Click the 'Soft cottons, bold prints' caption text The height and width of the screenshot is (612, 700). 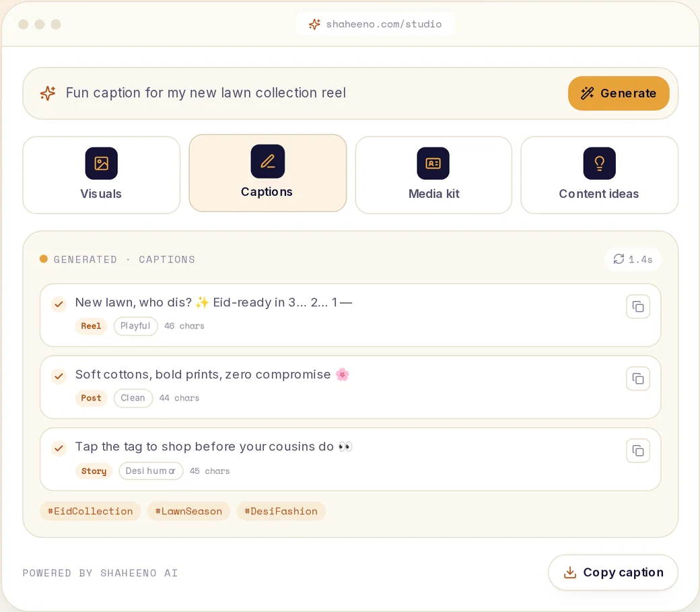212,374
